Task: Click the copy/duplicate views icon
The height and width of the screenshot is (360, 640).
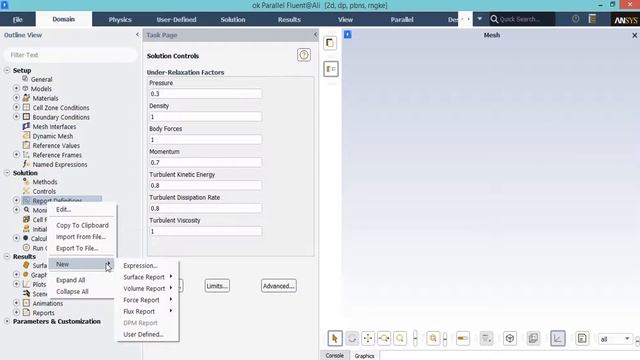Action: (533, 338)
